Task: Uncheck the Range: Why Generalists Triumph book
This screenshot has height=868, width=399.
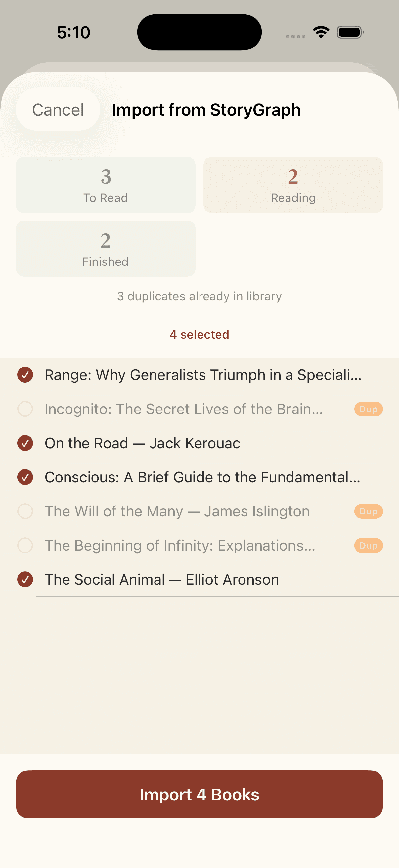Action: point(25,375)
